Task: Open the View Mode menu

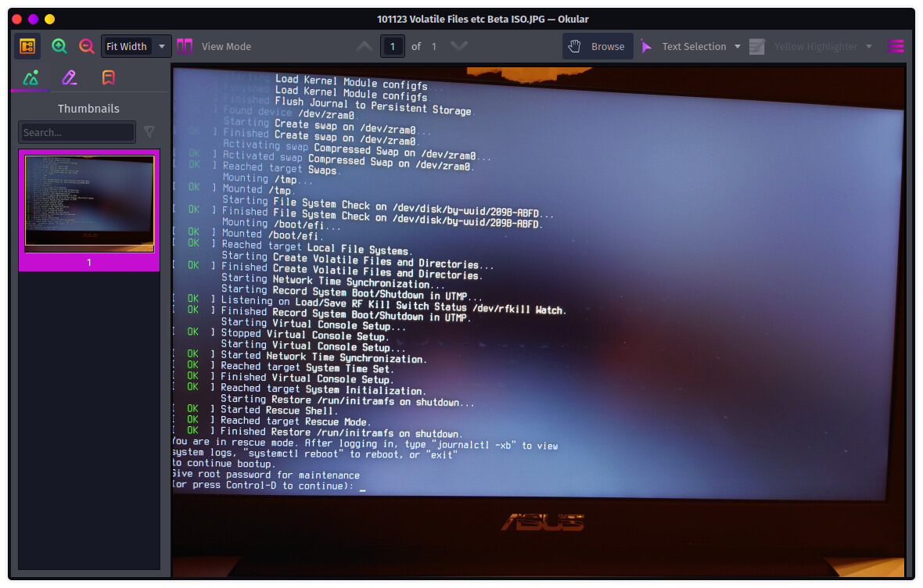Action: coord(214,46)
